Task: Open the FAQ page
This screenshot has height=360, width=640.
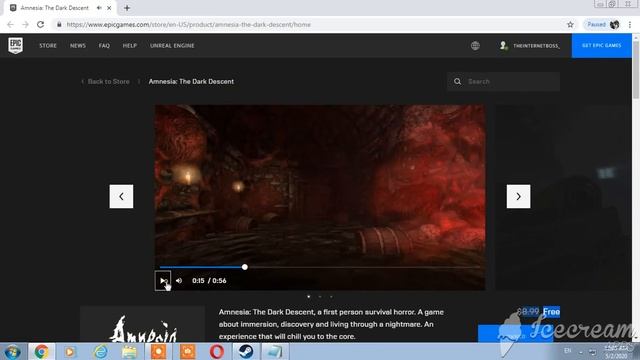Action: point(104,46)
